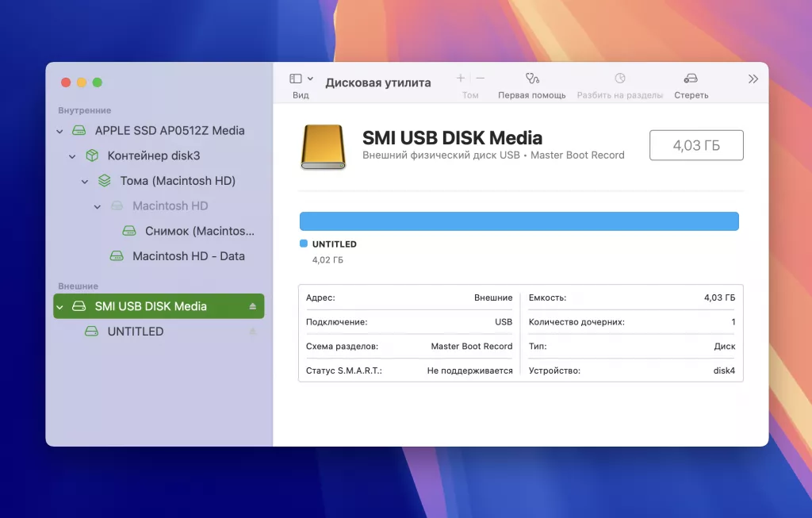
Task: Click the orange external disk icon
Action: [324, 147]
